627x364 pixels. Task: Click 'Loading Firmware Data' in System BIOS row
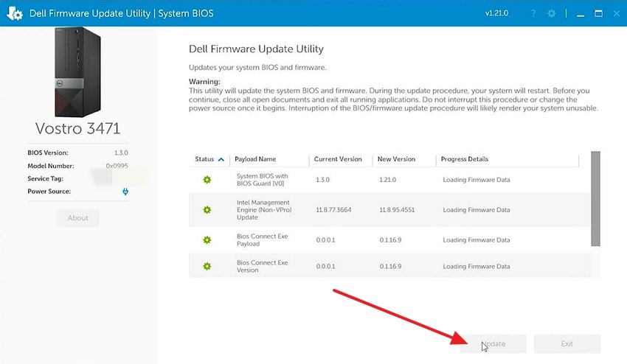coord(477,180)
